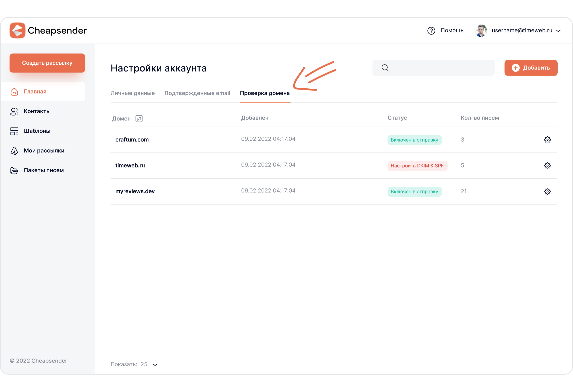Click the letter count 3 for craftum.com
Screen dimensions: 573x392
click(x=463, y=140)
